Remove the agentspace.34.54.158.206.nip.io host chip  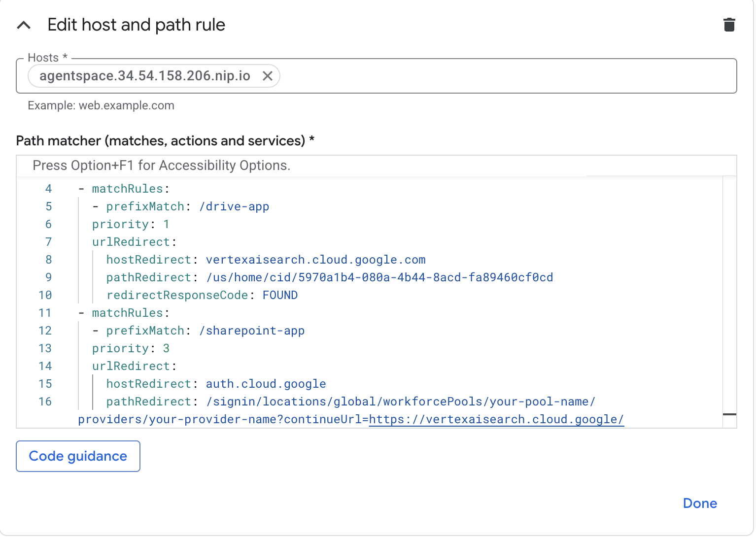267,76
